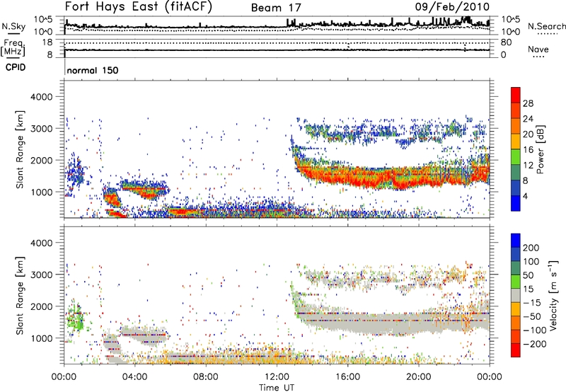Click the "04:00" time tick label

pyautogui.click(x=135, y=377)
